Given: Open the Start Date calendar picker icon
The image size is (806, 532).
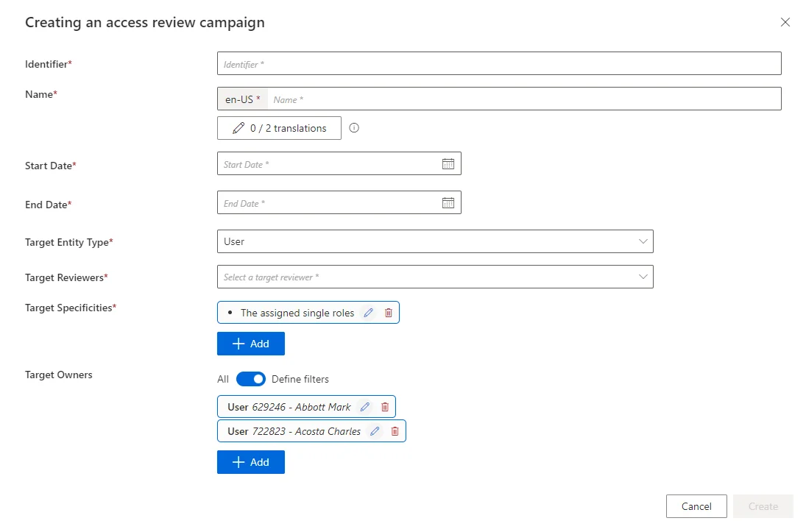Looking at the screenshot, I should [448, 164].
